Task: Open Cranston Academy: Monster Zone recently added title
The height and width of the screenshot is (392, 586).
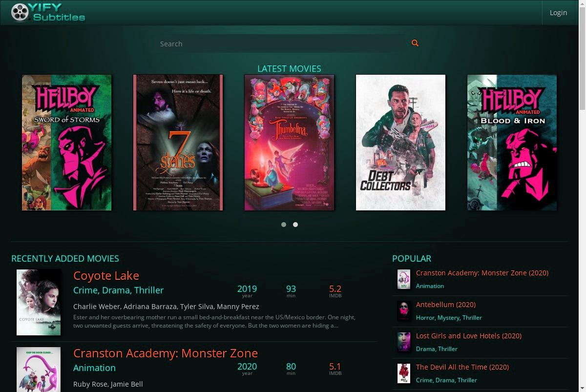Action: [x=166, y=353]
